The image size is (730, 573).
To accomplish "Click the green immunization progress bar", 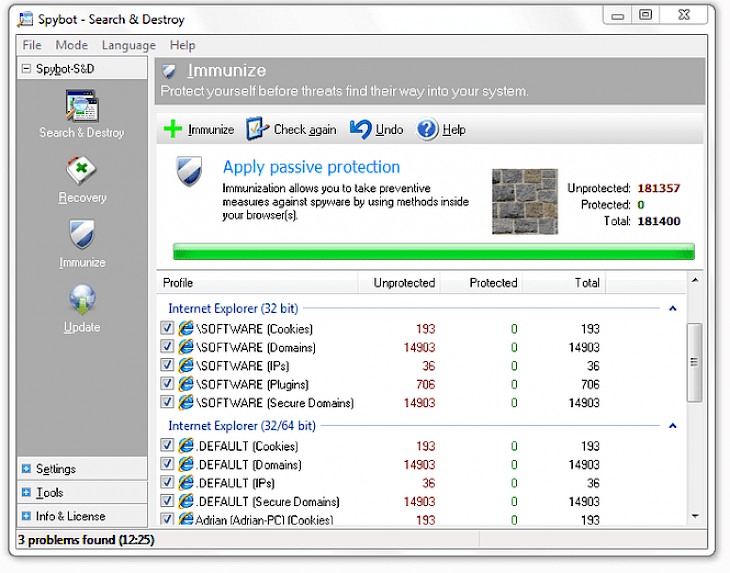I will coord(433,251).
